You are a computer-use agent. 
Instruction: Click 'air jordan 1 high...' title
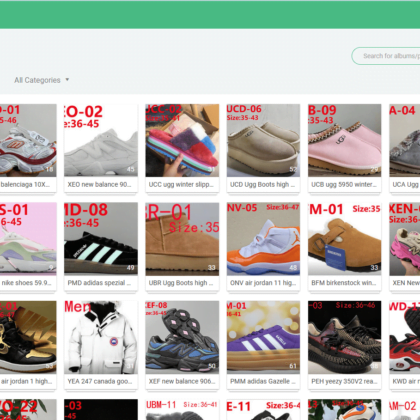[26, 381]
